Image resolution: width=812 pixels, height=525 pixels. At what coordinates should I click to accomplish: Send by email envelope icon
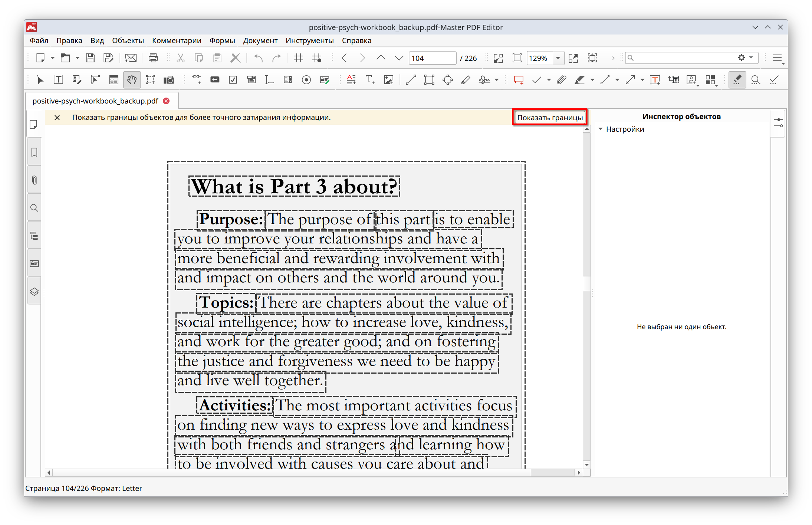(131, 58)
